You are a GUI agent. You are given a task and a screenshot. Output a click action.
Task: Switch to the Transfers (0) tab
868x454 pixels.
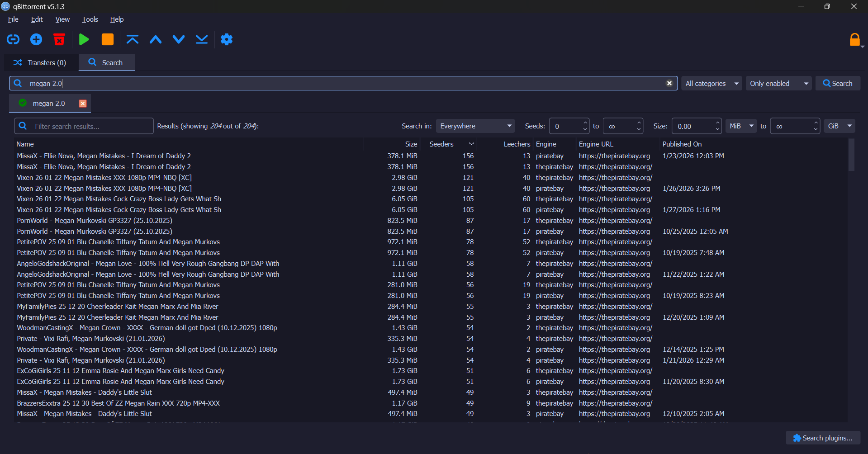point(42,62)
